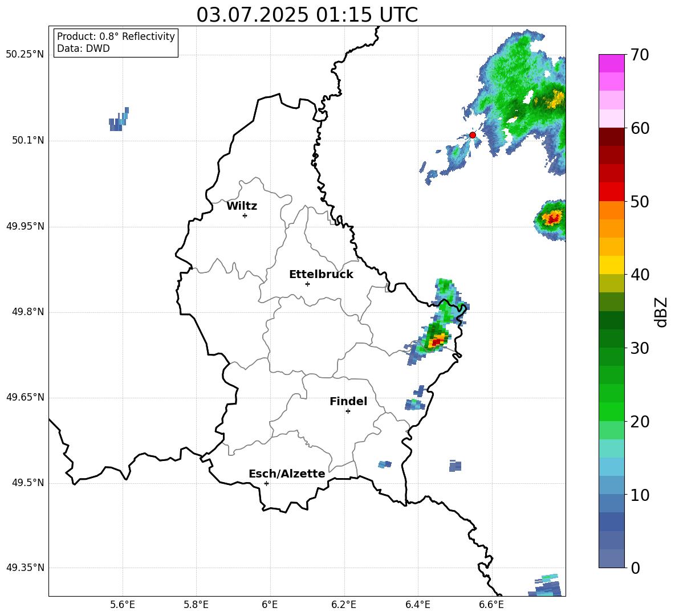
Task: Click the 6.4°E longitude label
Action: [x=417, y=605]
